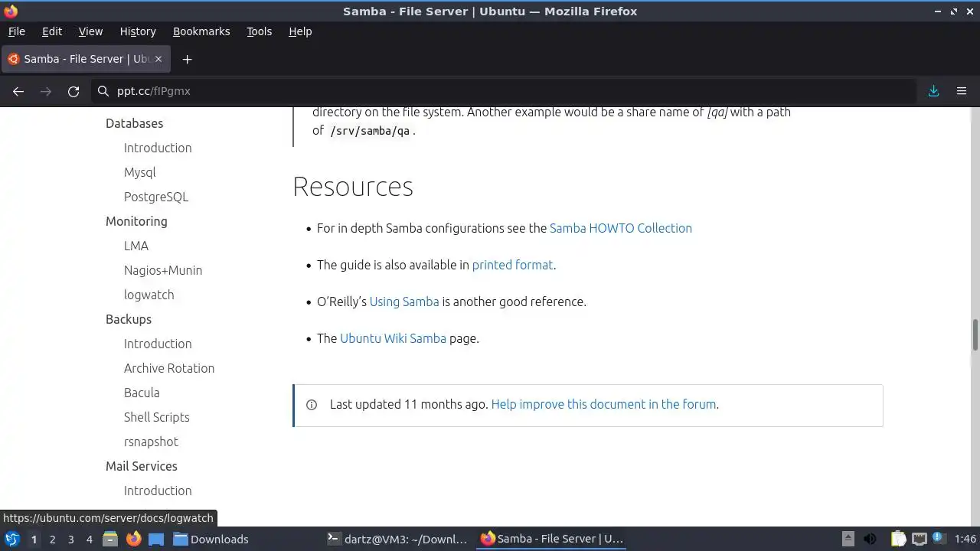This screenshot has height=551, width=980.
Task: Open the Lubuntu start menu
Action: tap(12, 539)
